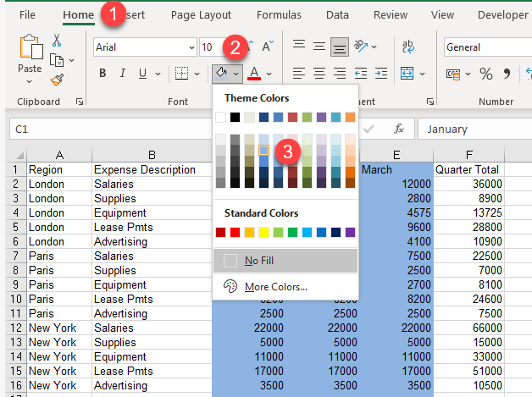
Task: Click the Insert Function fx icon
Action: tap(399, 130)
